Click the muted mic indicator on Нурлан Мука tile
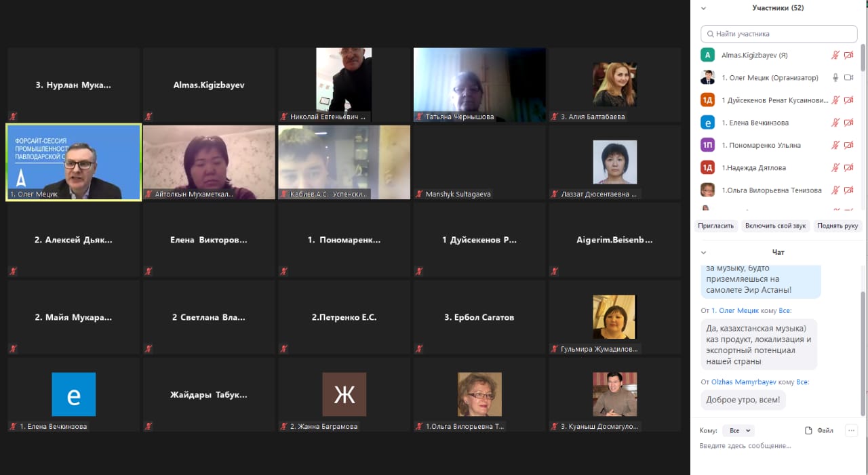The width and height of the screenshot is (868, 475). tap(12, 117)
